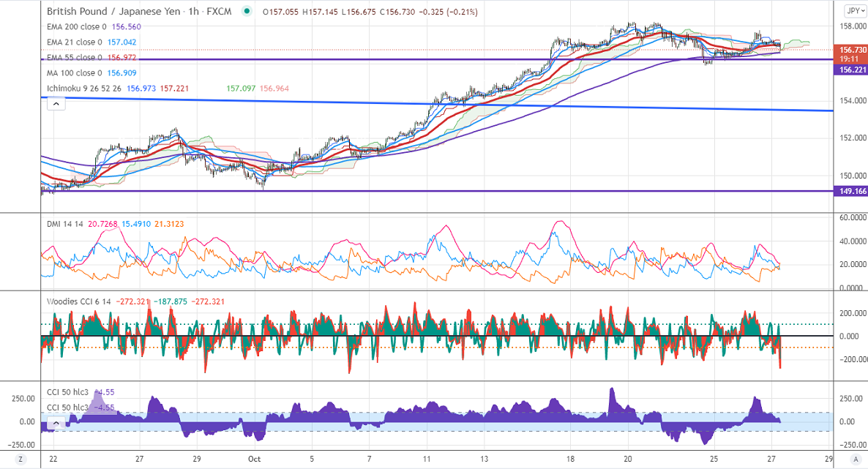
Task: Select the DMI 14 14 indicator legend
Action: pyautogui.click(x=64, y=224)
